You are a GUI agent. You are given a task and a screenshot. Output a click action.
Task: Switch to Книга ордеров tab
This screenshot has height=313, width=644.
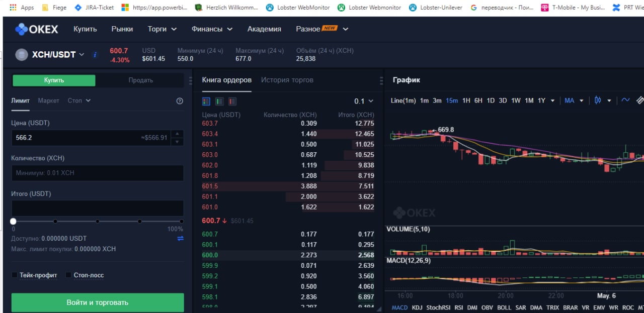[x=227, y=80]
